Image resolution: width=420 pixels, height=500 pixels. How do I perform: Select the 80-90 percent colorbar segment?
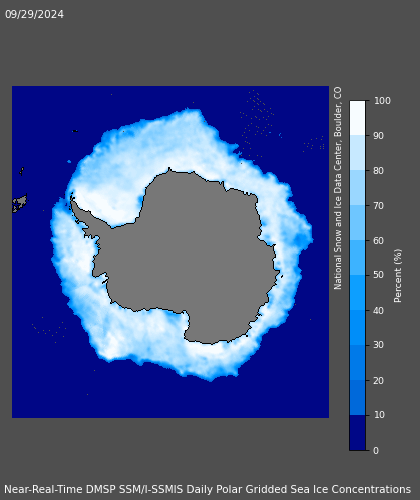click(x=357, y=153)
